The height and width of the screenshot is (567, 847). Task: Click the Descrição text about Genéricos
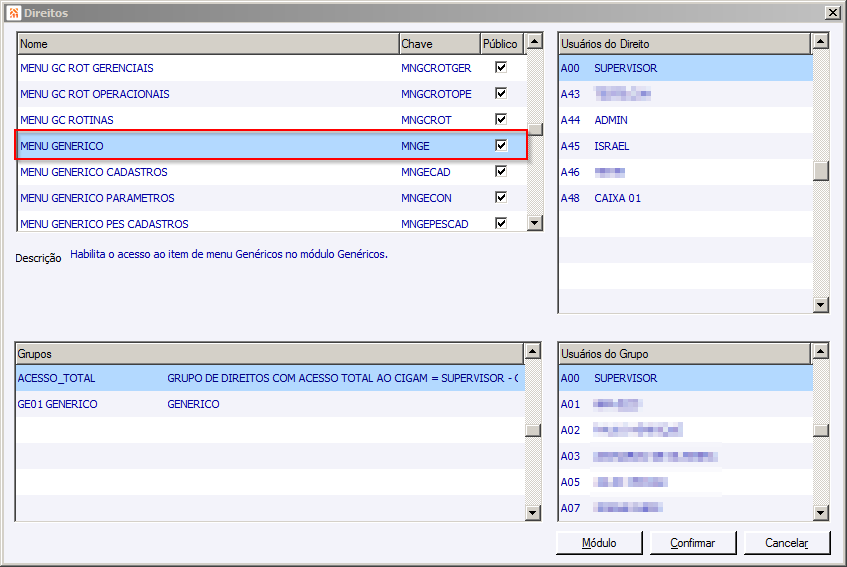229,254
